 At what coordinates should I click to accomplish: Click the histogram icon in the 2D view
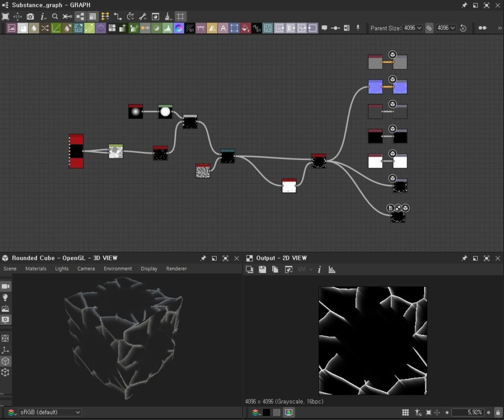[x=332, y=270]
